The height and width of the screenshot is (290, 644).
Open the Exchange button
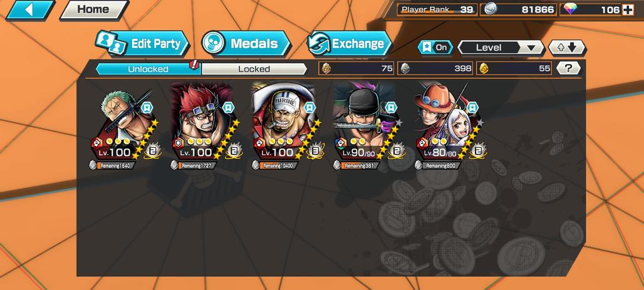pyautogui.click(x=350, y=44)
